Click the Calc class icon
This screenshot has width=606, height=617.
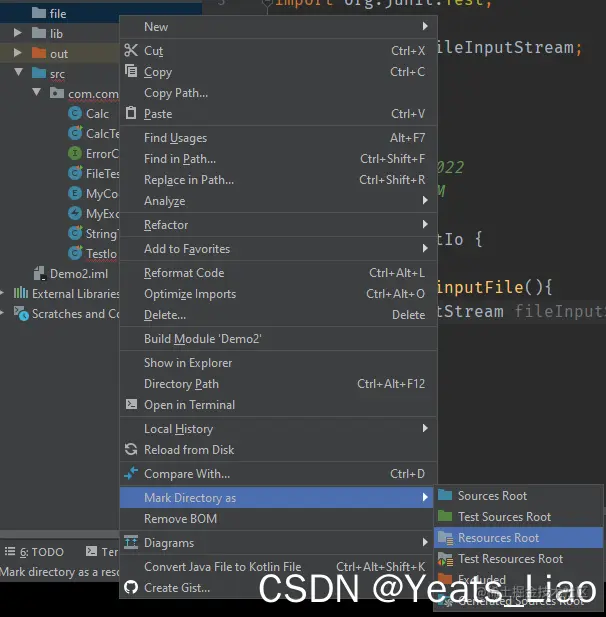pos(75,113)
